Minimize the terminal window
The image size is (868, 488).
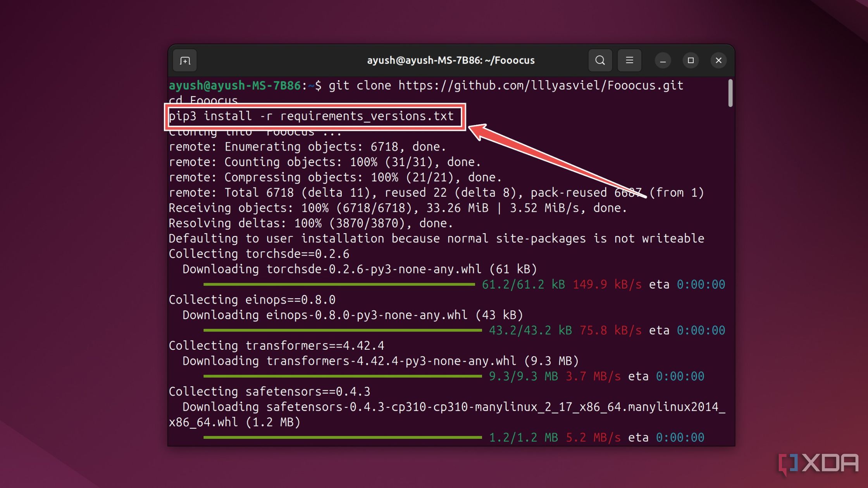(x=663, y=60)
